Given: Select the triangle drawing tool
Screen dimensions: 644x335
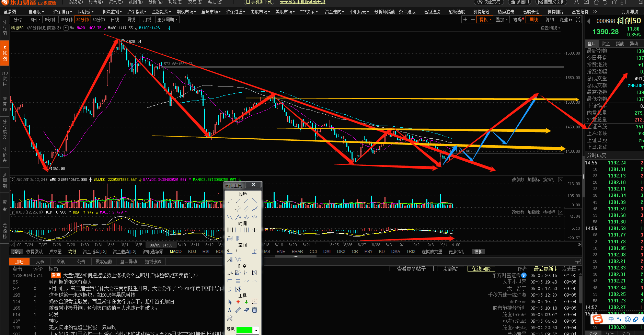Looking at the screenshot, I should (x=254, y=281).
